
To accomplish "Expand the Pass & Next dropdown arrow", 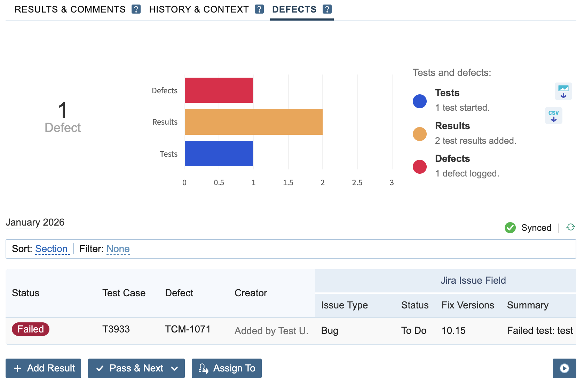I will tap(175, 368).
